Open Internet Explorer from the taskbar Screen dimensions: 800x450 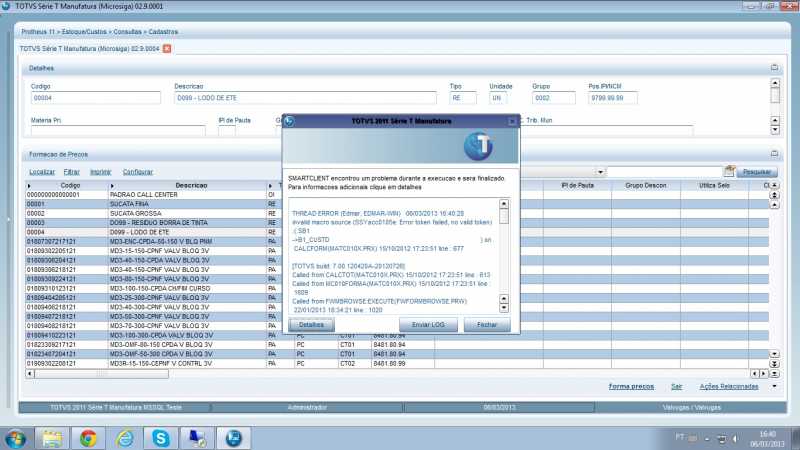pyautogui.click(x=124, y=438)
